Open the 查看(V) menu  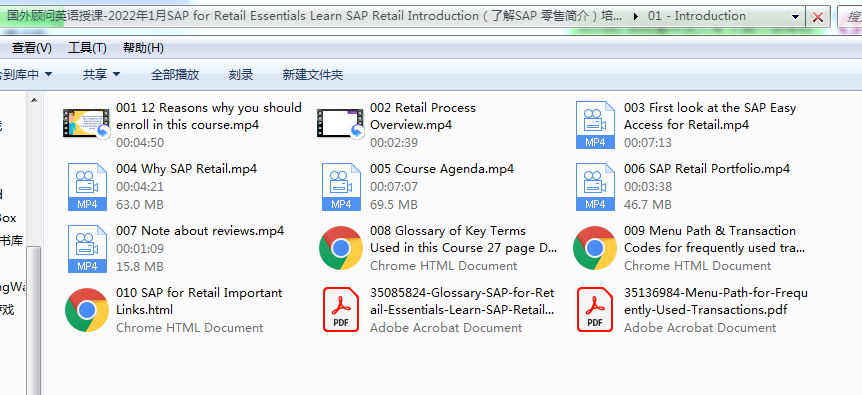point(32,48)
